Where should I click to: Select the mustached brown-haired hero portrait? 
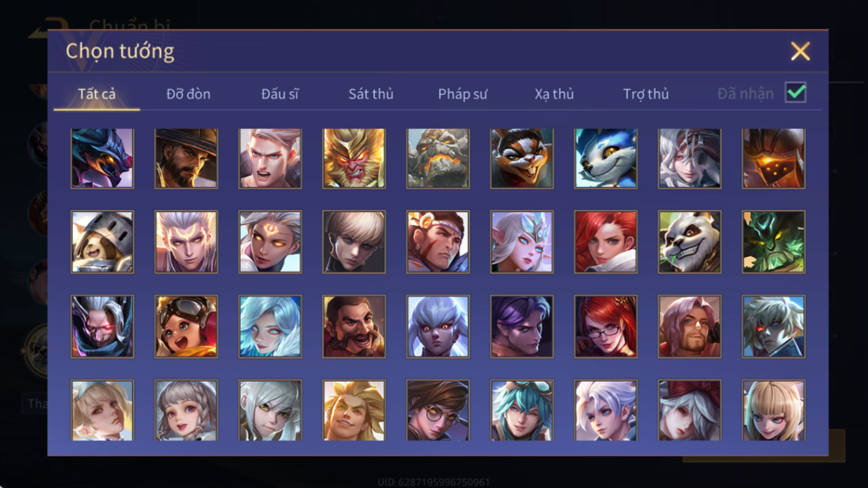pos(354,326)
